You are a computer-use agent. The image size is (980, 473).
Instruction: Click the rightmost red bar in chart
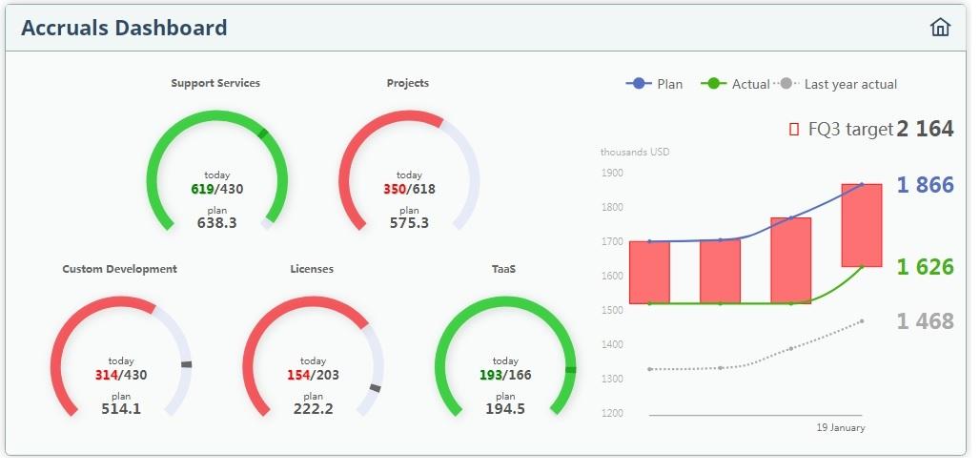point(862,225)
